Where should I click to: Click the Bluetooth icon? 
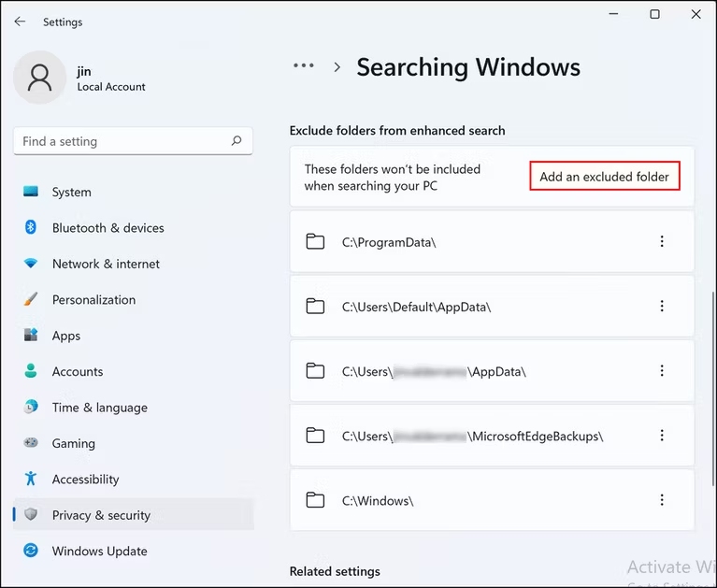click(31, 227)
